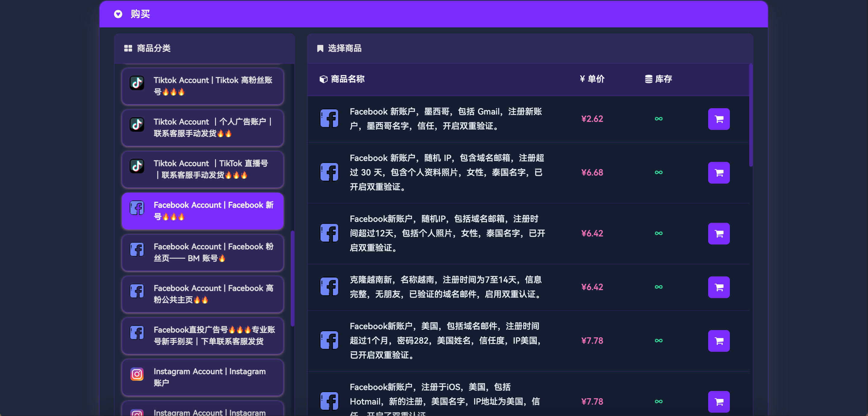Screen dimensions: 868x416
Task: Select Tiktok 高粉丝账号 category
Action: click(x=202, y=86)
